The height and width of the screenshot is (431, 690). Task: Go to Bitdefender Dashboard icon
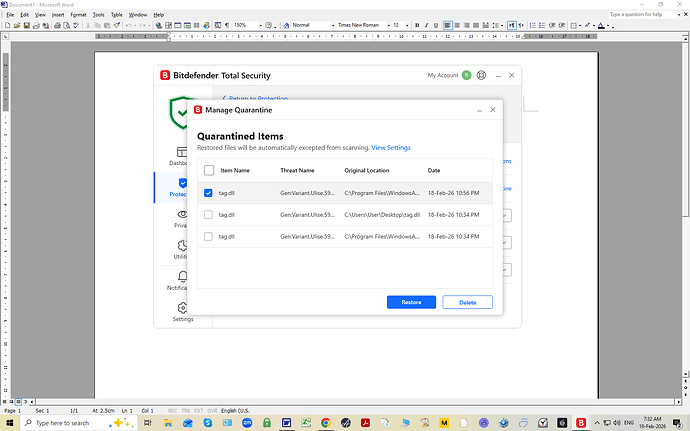click(x=182, y=153)
